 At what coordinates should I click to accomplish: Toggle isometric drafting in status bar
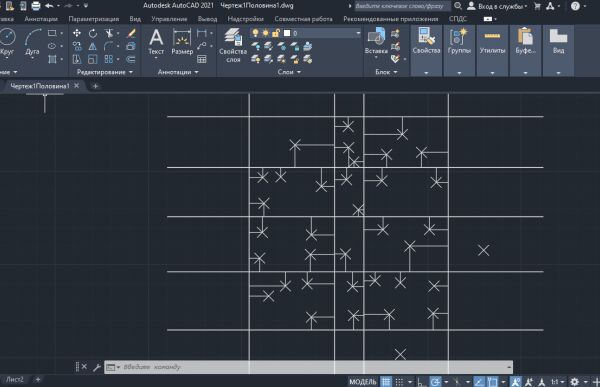(x=457, y=382)
